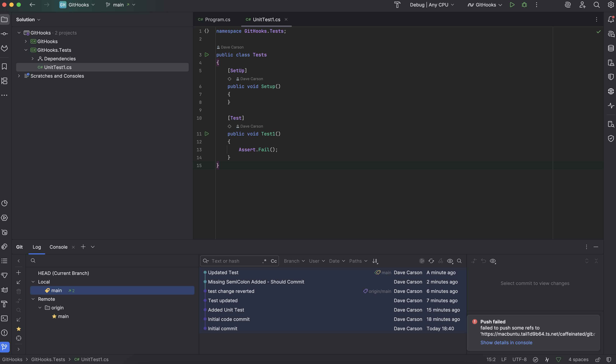Start debugging with the bug icon
This screenshot has width=616, height=364.
pos(524,5)
